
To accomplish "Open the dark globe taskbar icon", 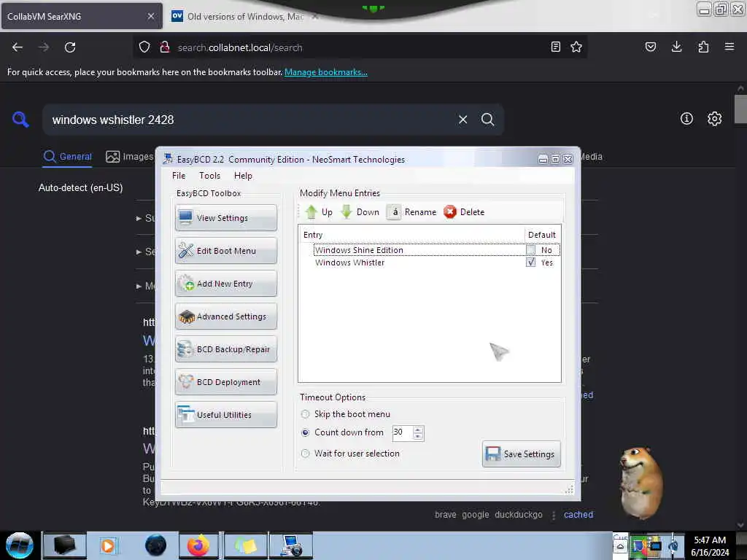I will point(155,545).
